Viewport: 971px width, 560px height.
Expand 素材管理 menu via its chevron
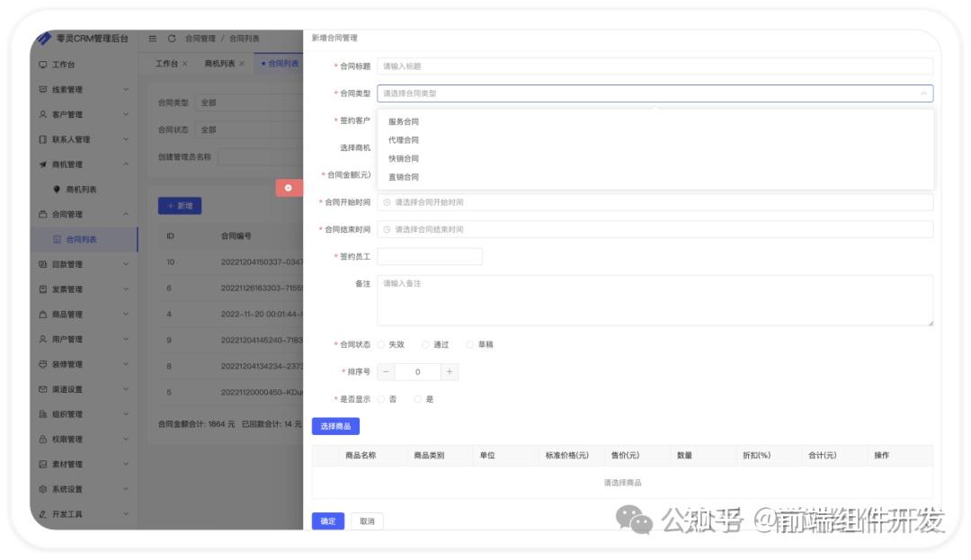[126, 464]
